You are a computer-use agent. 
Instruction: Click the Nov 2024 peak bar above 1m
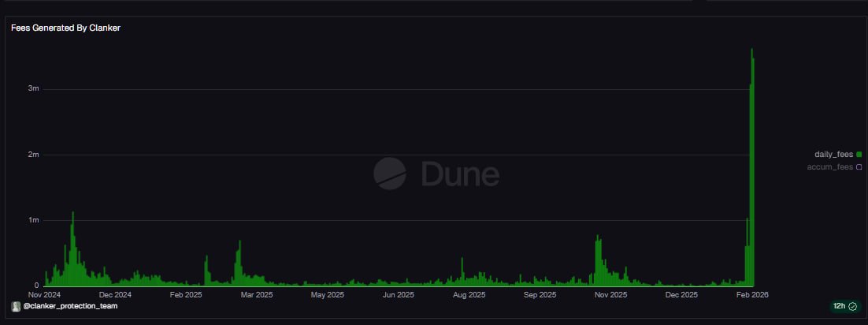pos(72,249)
